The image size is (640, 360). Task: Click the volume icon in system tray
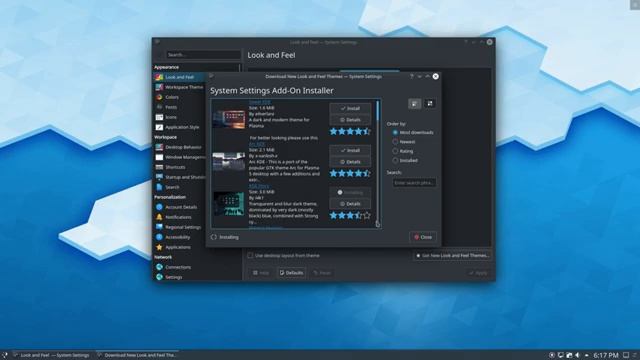coord(578,355)
